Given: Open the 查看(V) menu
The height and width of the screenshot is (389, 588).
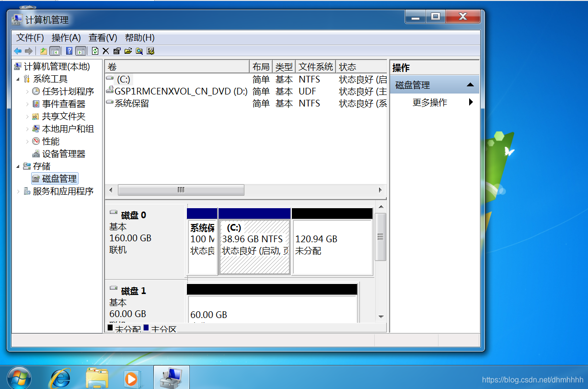Looking at the screenshot, I should tap(103, 37).
